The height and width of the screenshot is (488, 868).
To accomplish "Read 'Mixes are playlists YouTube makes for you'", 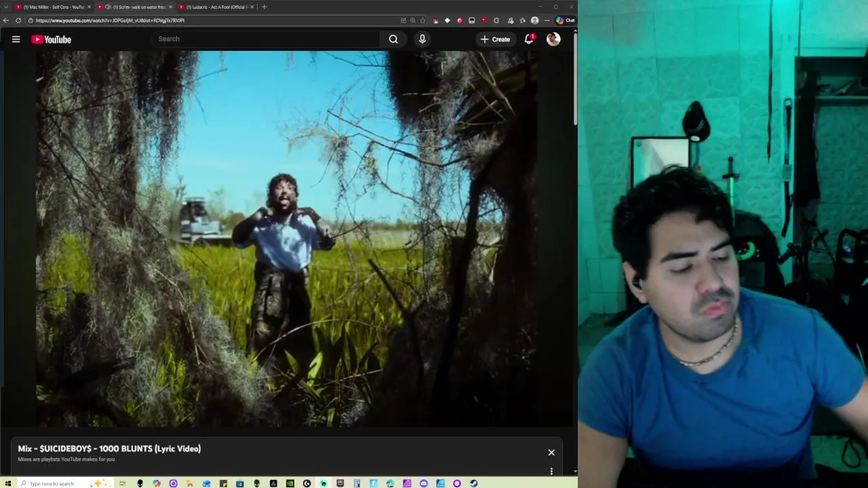I will [x=66, y=460].
